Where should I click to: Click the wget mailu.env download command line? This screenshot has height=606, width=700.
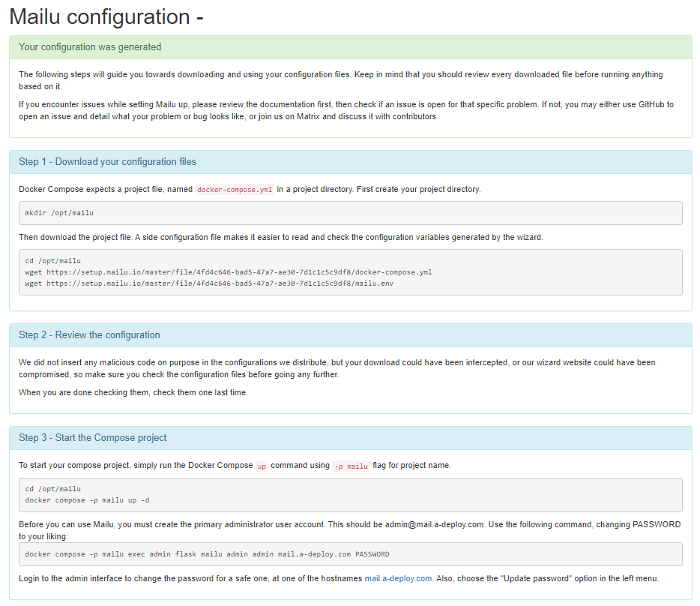[x=209, y=283]
